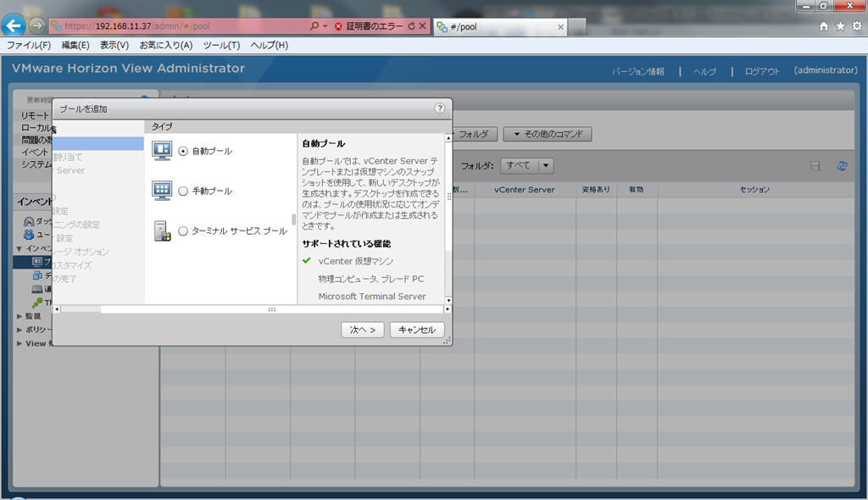Screen dimensions: 868x500
Task: Click the red certificate error shield
Action: pos(338,26)
